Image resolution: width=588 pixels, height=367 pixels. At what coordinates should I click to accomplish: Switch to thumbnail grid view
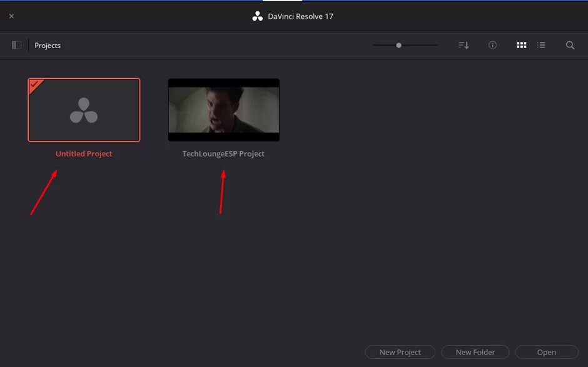[521, 45]
